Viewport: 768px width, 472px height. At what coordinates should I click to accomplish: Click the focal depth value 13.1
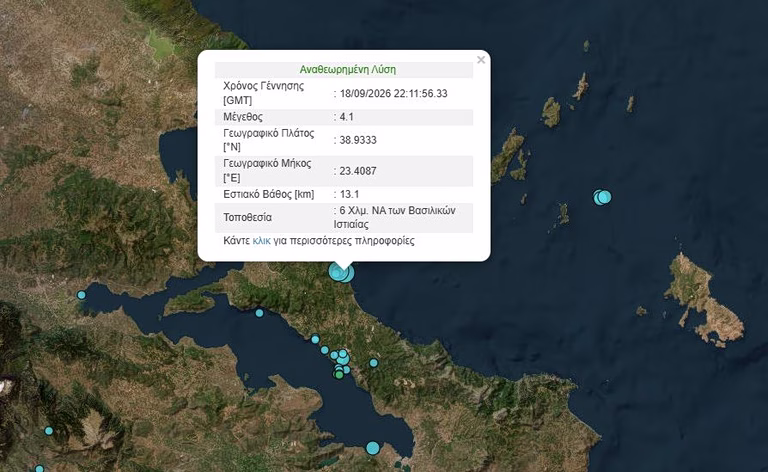pos(349,194)
